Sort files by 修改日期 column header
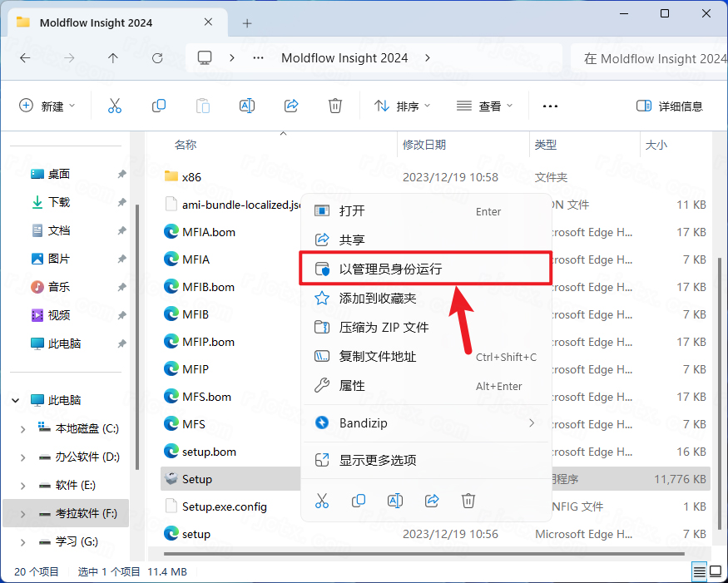 coord(424,145)
